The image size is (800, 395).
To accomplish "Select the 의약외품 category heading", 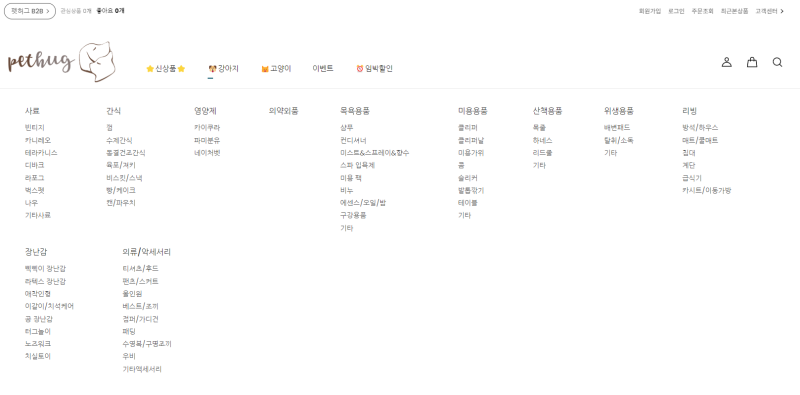I will [x=284, y=111].
